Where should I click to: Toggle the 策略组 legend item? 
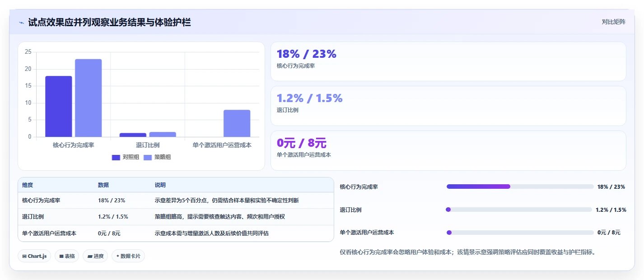[157, 157]
